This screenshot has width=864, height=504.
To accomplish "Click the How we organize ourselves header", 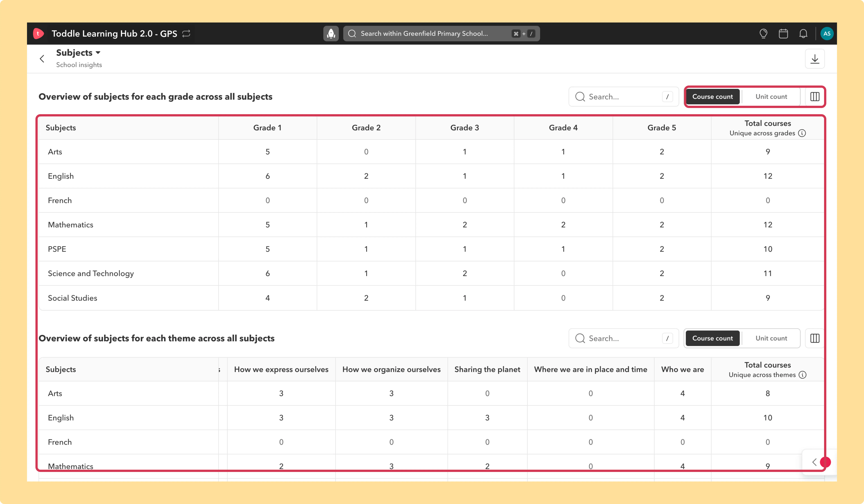I will click(391, 370).
